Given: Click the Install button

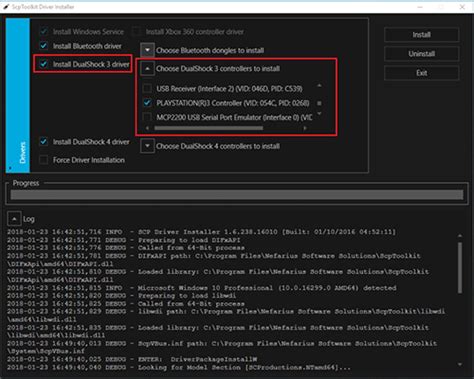Looking at the screenshot, I should click(x=422, y=35).
